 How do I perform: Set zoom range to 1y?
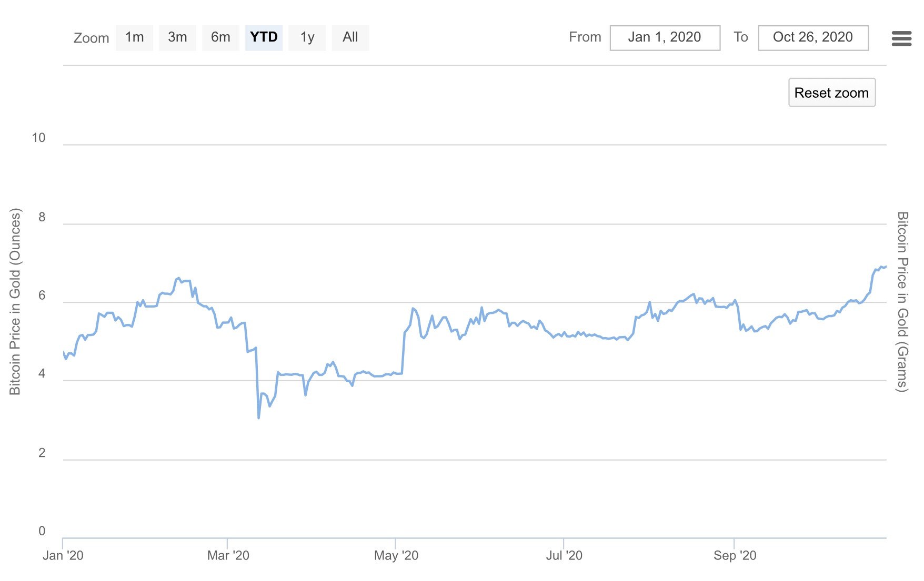307,38
